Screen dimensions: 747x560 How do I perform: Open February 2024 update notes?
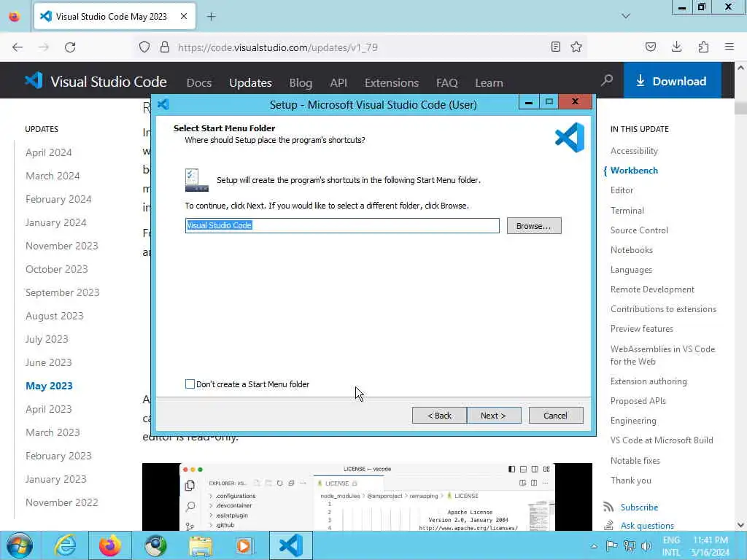point(58,199)
